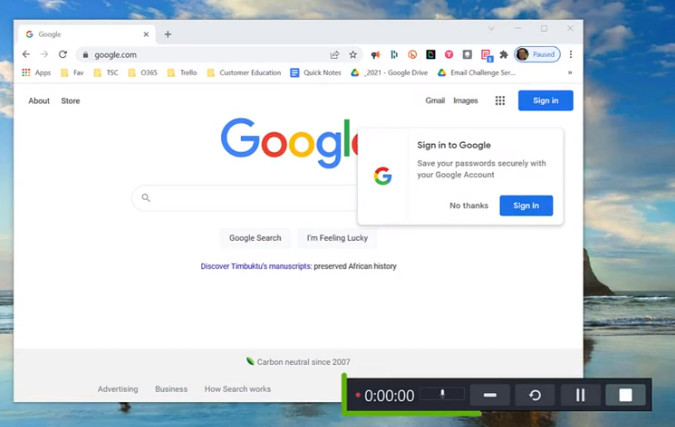Go back using the browser back arrow
The height and width of the screenshot is (427, 675).
[26, 54]
